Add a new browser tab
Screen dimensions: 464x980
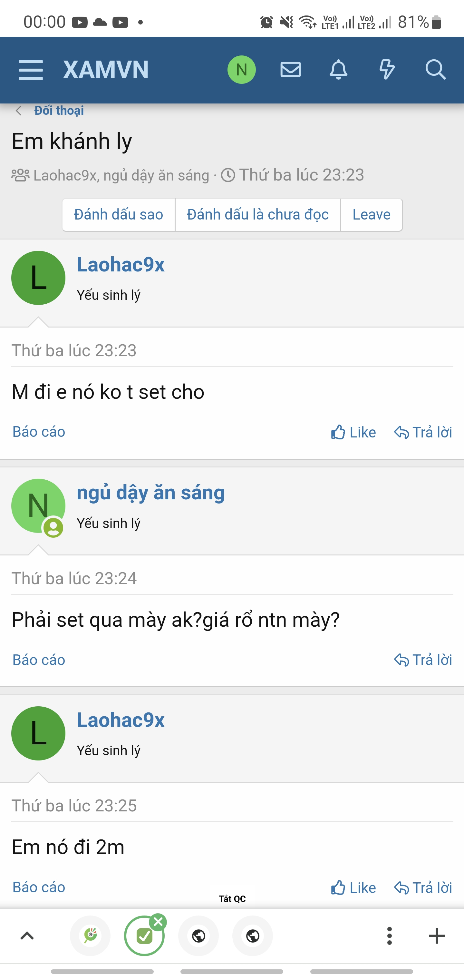437,936
